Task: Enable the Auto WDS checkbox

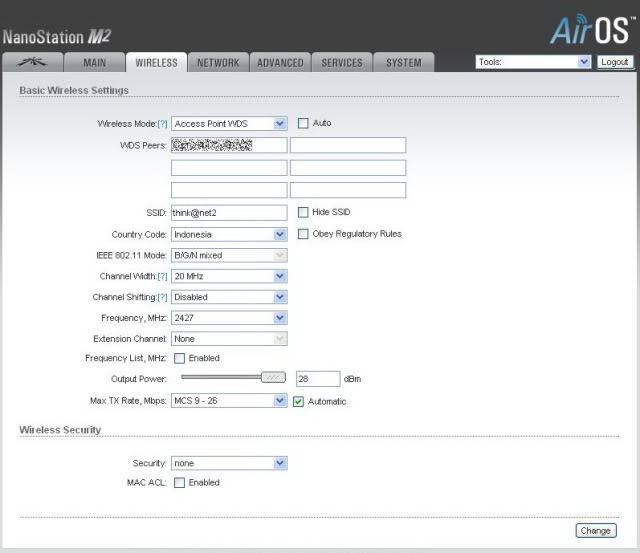Action: 303,123
